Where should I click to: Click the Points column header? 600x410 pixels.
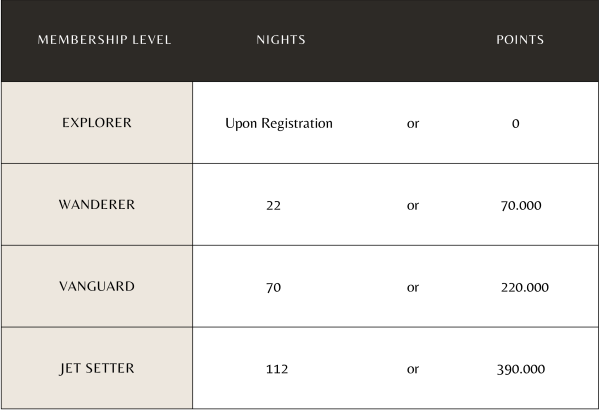520,40
